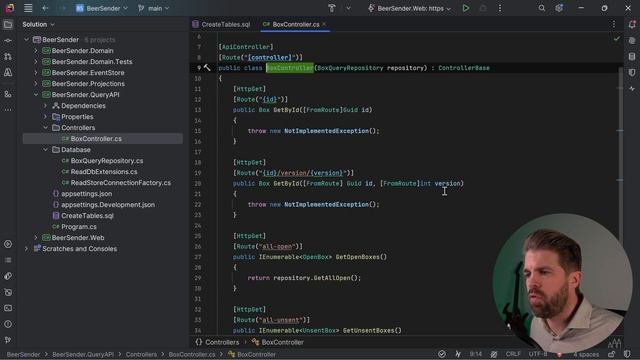The height and width of the screenshot is (360, 640).
Task: Expand the Properties folder
Action: tap(45, 117)
